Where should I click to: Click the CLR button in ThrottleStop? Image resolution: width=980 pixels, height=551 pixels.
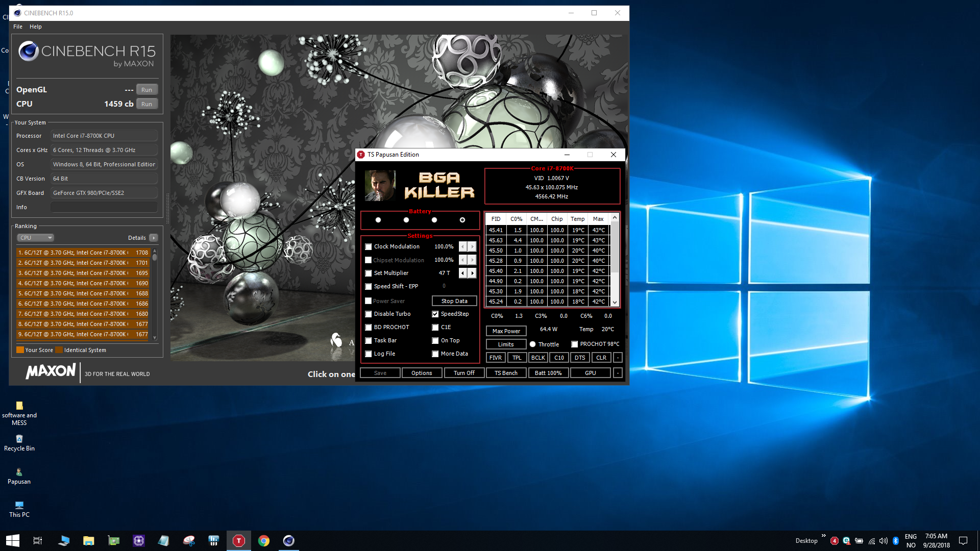click(601, 358)
